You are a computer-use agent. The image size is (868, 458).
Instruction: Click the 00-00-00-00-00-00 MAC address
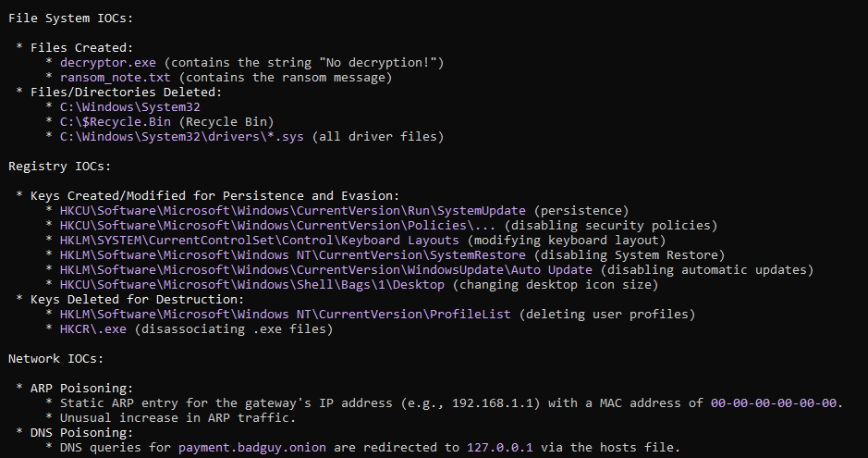point(776,402)
